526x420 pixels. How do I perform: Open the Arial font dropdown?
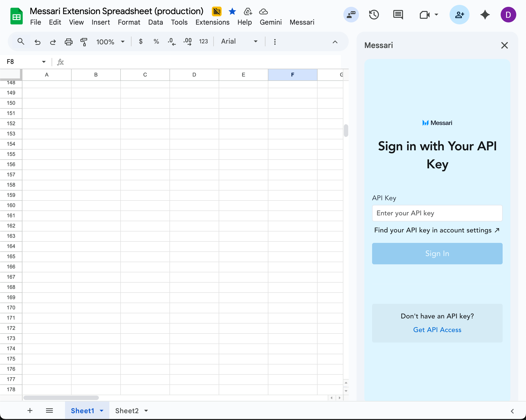pos(239,41)
